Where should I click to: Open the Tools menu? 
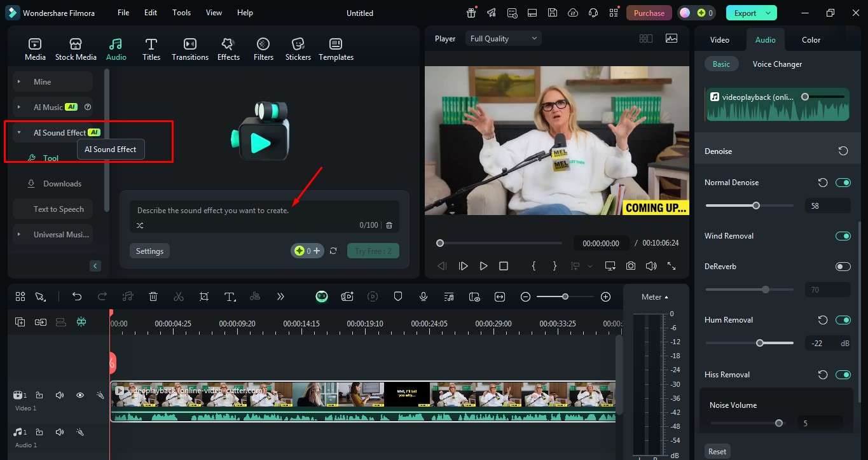(181, 13)
